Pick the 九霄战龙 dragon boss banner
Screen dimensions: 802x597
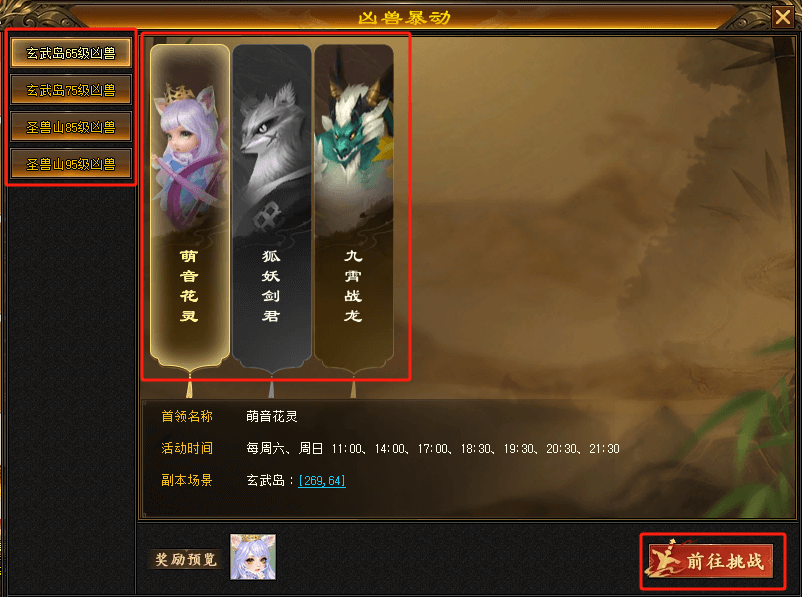[x=353, y=206]
